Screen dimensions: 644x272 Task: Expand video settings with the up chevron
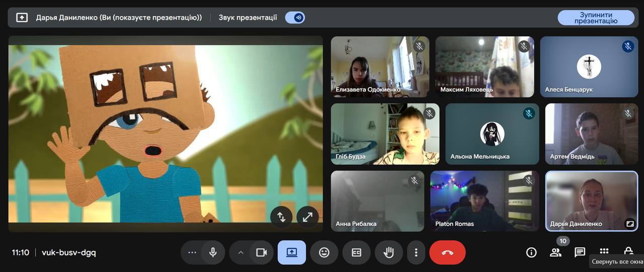pos(240,252)
